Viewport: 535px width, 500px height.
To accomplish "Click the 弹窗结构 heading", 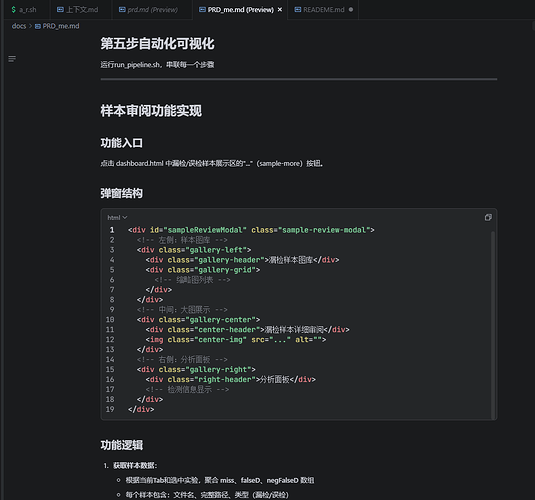I will [x=121, y=193].
